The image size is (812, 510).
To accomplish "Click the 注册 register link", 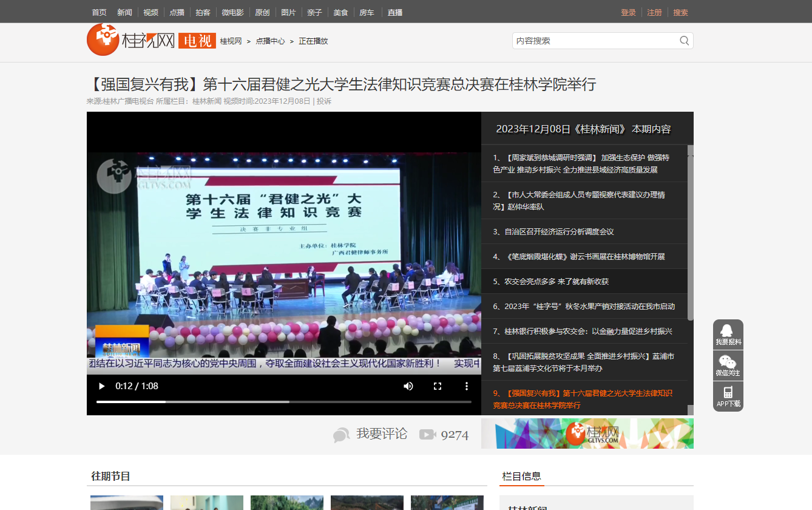I will [654, 12].
